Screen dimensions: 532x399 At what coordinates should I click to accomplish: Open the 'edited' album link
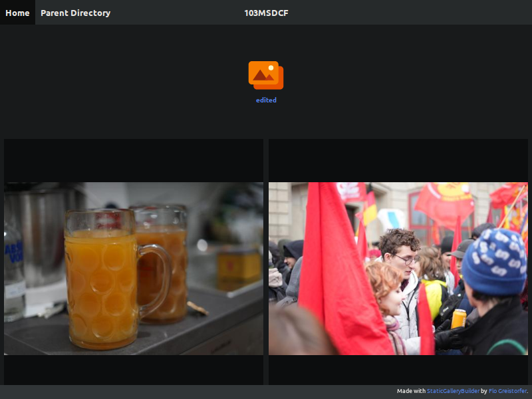tap(265, 100)
